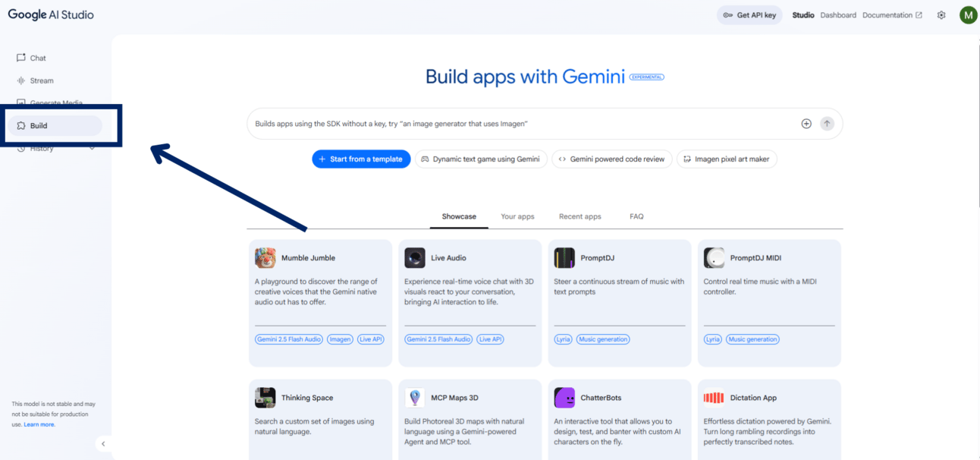Image resolution: width=980 pixels, height=460 pixels.
Task: Submit prompt with the up arrow button
Action: (827, 124)
